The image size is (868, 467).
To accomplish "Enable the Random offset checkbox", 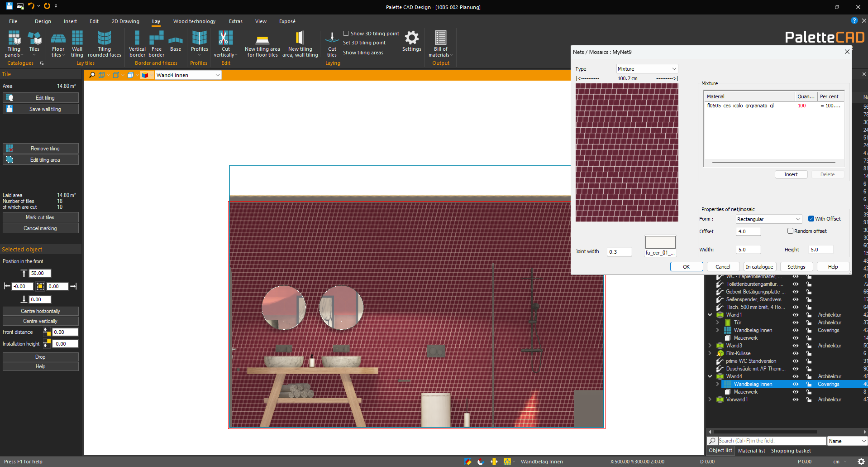I will click(x=790, y=231).
